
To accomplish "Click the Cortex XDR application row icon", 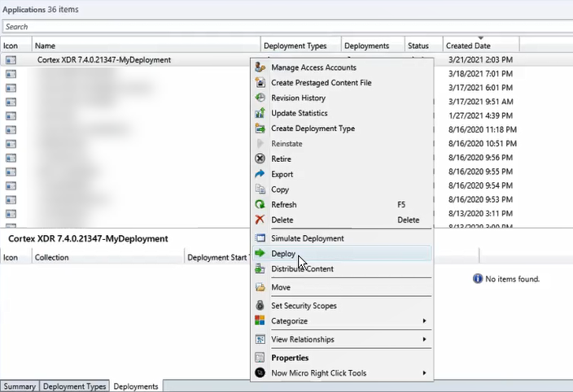I will (11, 60).
